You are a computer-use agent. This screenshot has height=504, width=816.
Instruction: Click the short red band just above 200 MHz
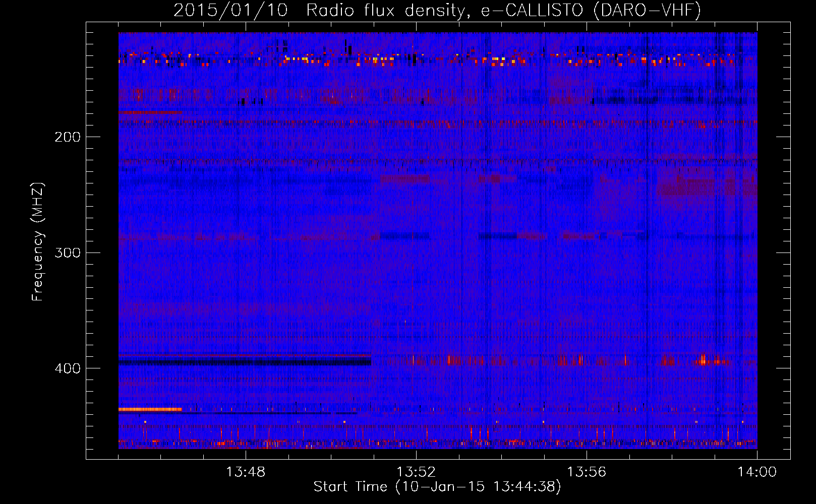point(150,112)
